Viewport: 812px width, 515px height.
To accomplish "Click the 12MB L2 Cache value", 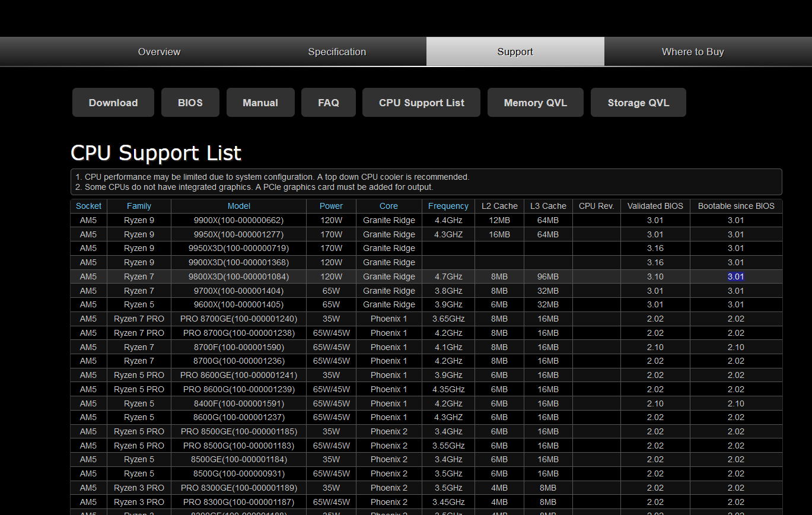I will click(499, 220).
